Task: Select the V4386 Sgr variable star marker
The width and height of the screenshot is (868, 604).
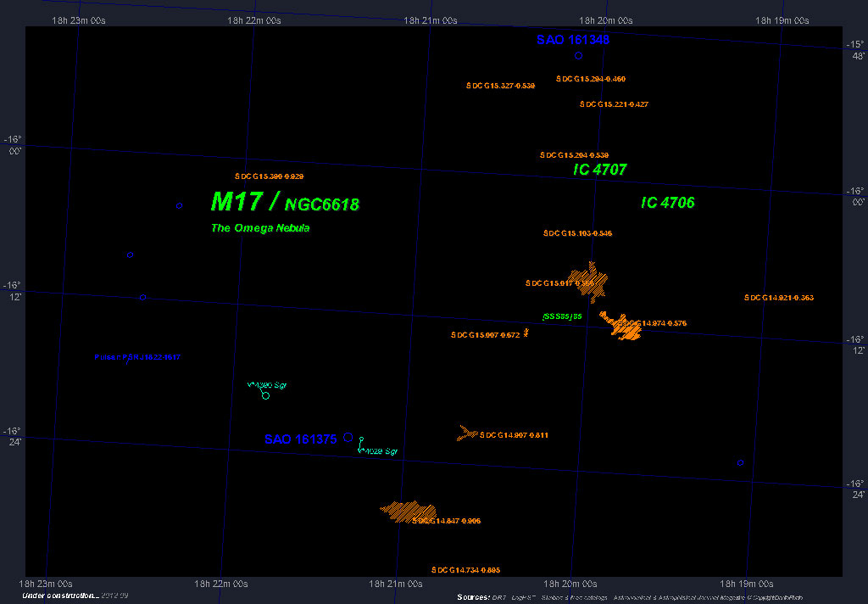Action: [x=265, y=395]
